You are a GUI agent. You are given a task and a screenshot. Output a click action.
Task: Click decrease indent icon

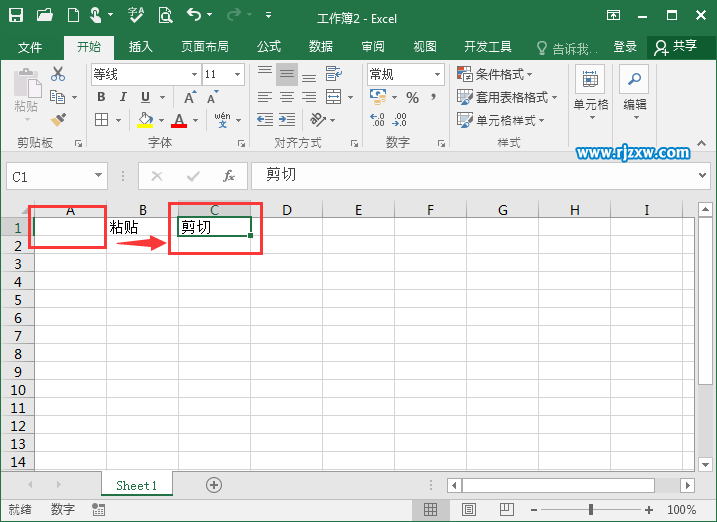(265, 120)
